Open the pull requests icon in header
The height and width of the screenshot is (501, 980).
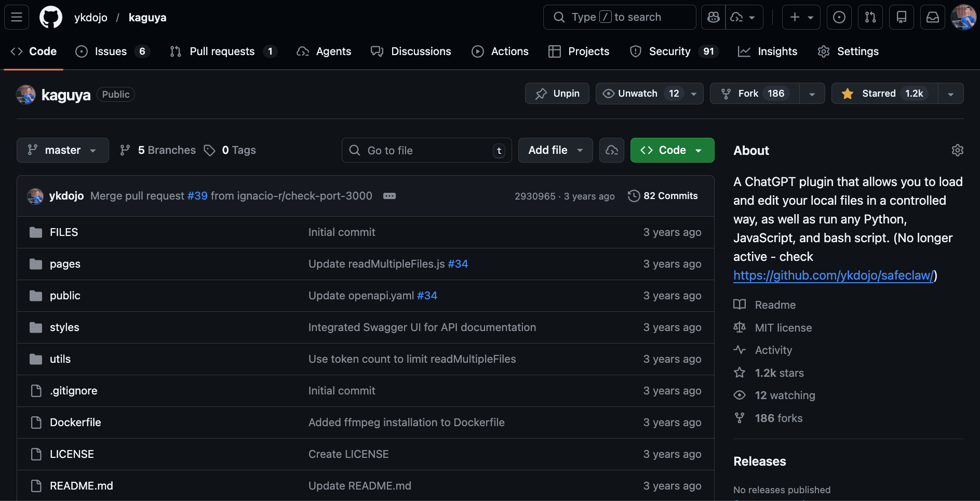[870, 17]
